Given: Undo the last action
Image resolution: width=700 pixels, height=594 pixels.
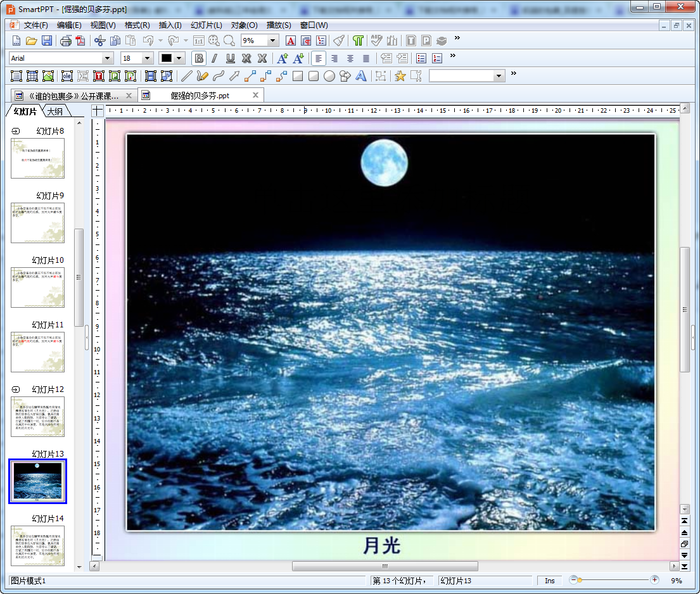Looking at the screenshot, I should (x=148, y=41).
